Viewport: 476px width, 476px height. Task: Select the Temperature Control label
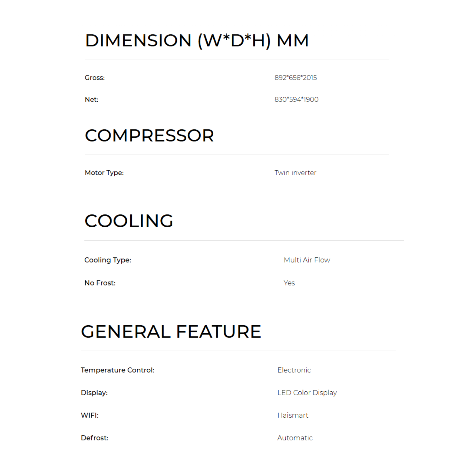pyautogui.click(x=117, y=370)
